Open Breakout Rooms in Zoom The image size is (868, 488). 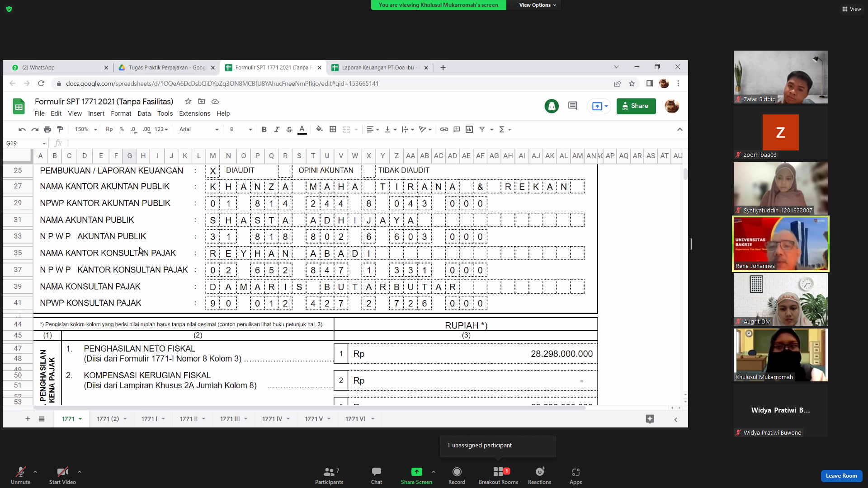(x=498, y=475)
